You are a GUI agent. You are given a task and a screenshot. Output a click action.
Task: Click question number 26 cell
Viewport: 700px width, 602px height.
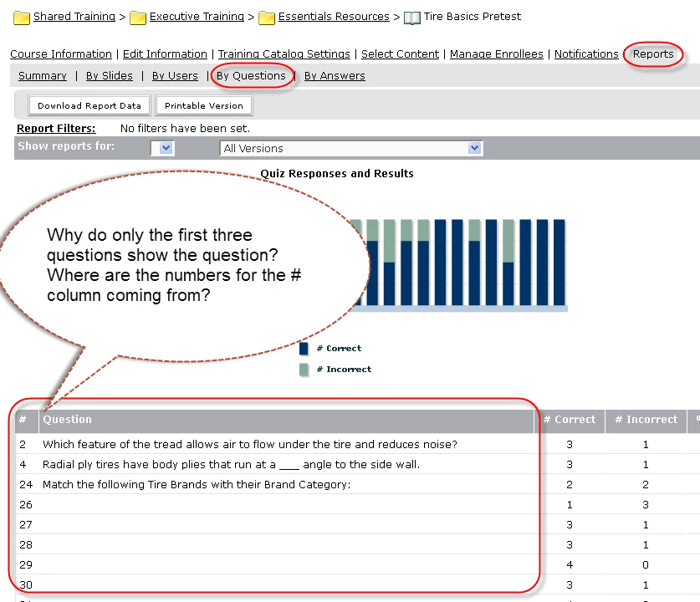click(x=26, y=505)
